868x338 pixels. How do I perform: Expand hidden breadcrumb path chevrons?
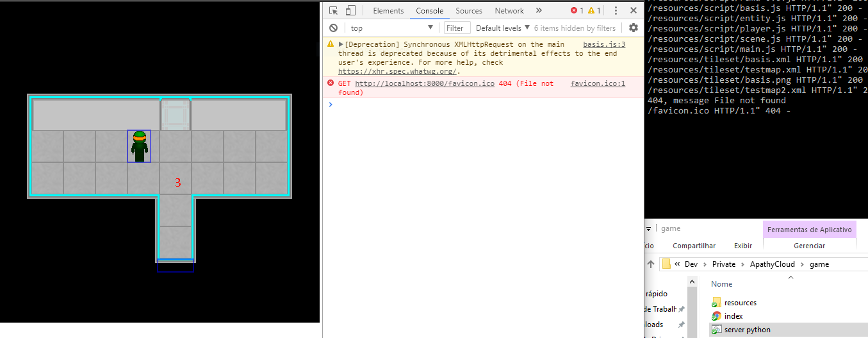[676, 264]
